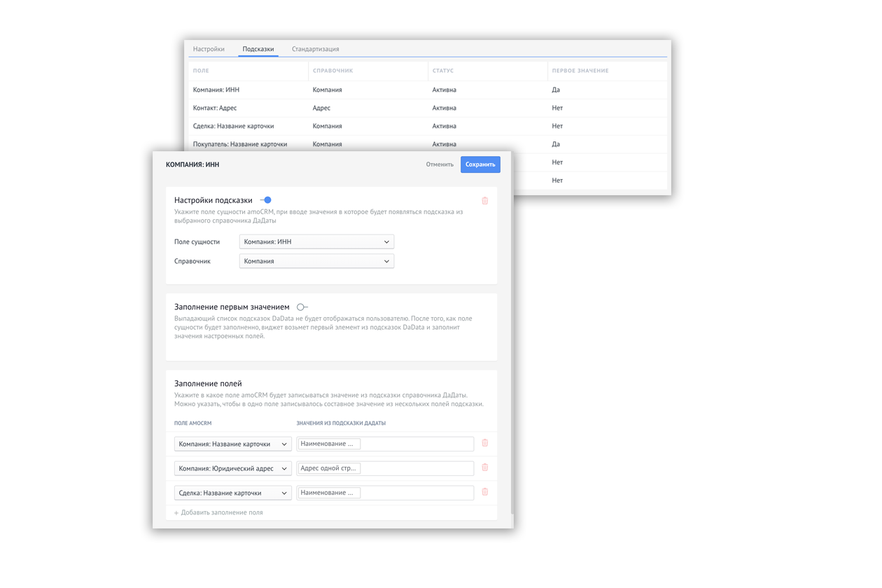The width and height of the screenshot is (882, 588).
Task: Remove the Сделка: Название карточки fill row
Action: coord(484,492)
